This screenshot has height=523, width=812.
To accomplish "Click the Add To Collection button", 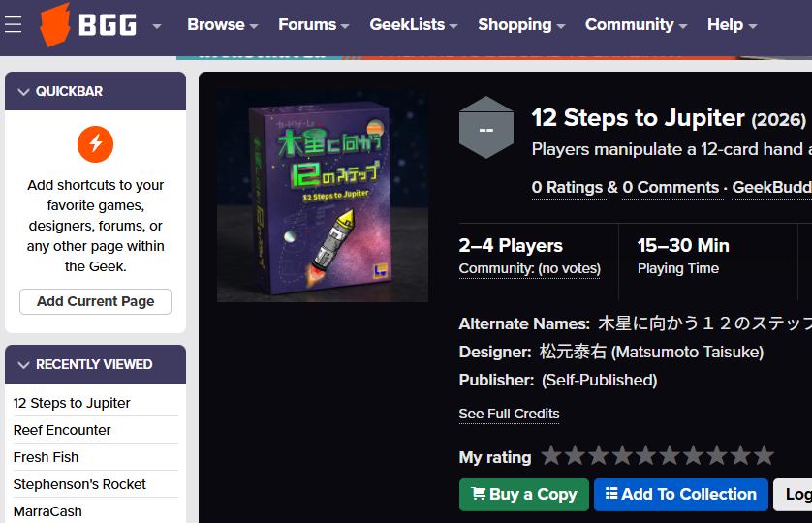I will coord(681,495).
